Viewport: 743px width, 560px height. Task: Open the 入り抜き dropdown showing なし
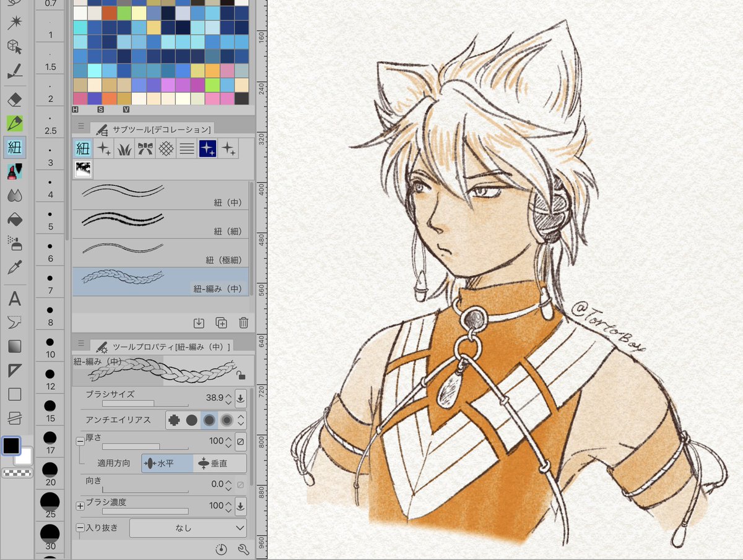point(188,528)
